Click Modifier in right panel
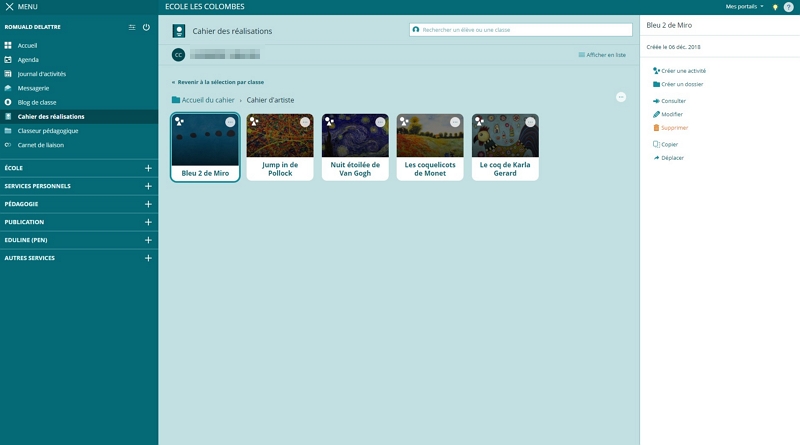800x445 pixels. (668, 114)
